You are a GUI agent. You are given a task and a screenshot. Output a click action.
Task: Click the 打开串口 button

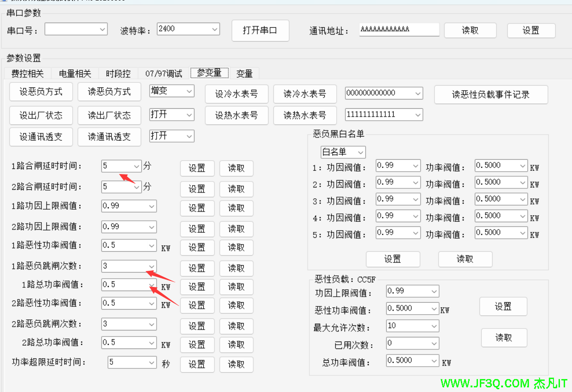tap(260, 31)
